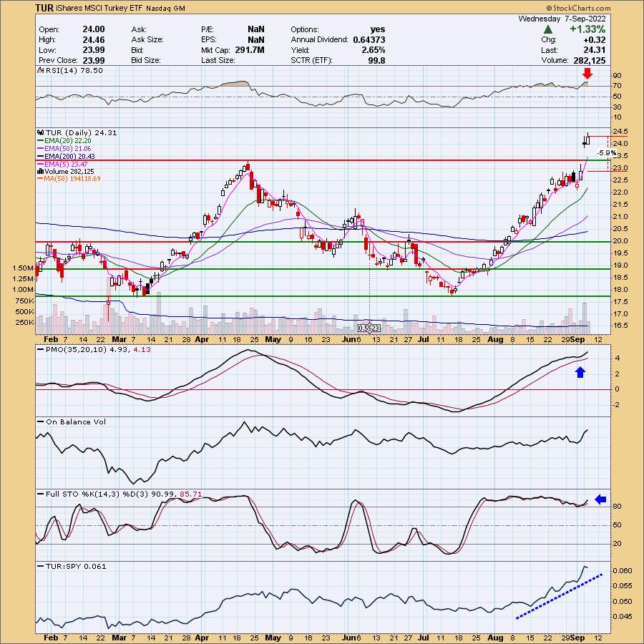Viewport: 644px width, 644px height.
Task: Click the orange MA(50) 194118.69 legend entry
Action: [69, 179]
